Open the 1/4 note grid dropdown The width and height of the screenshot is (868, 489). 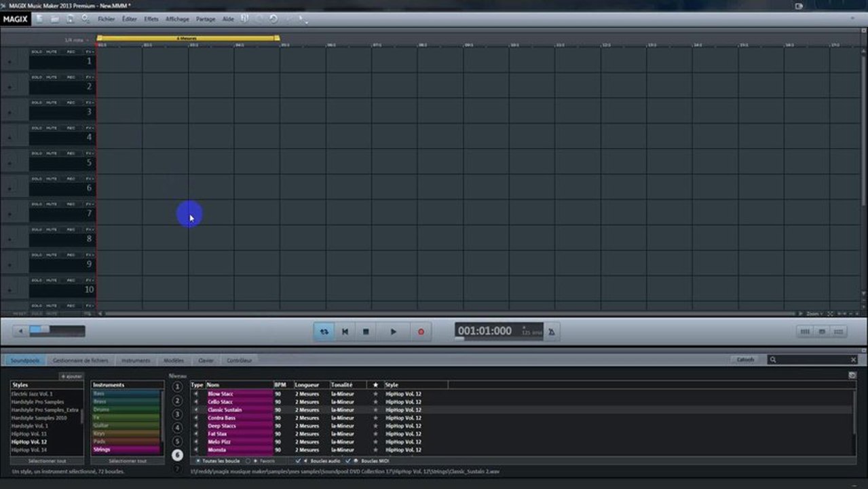77,40
